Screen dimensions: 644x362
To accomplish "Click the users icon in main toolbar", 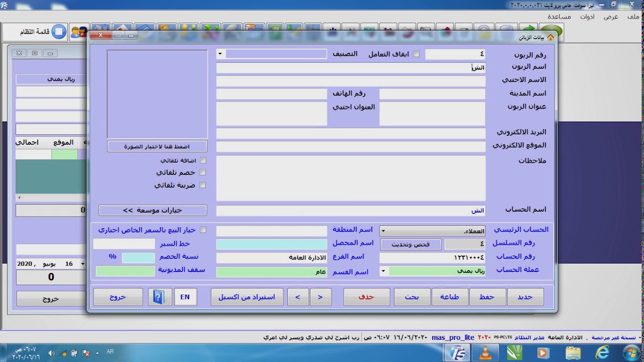I will tap(78, 32).
